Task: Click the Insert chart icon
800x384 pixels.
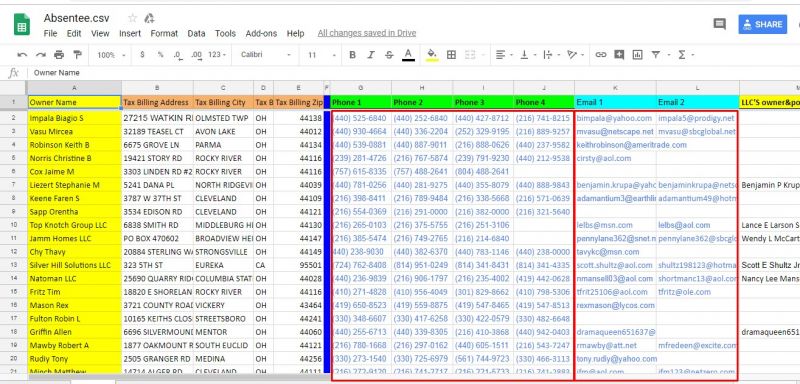Action: tap(637, 55)
